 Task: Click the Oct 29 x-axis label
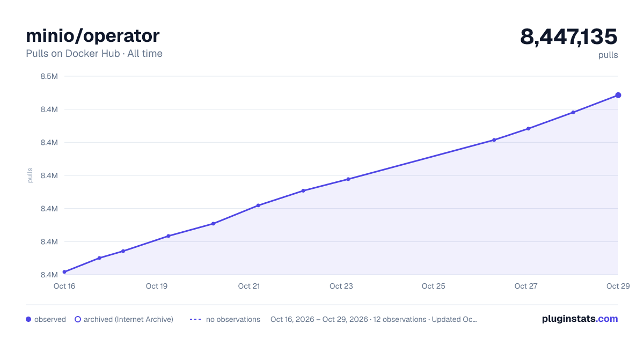pyautogui.click(x=617, y=286)
